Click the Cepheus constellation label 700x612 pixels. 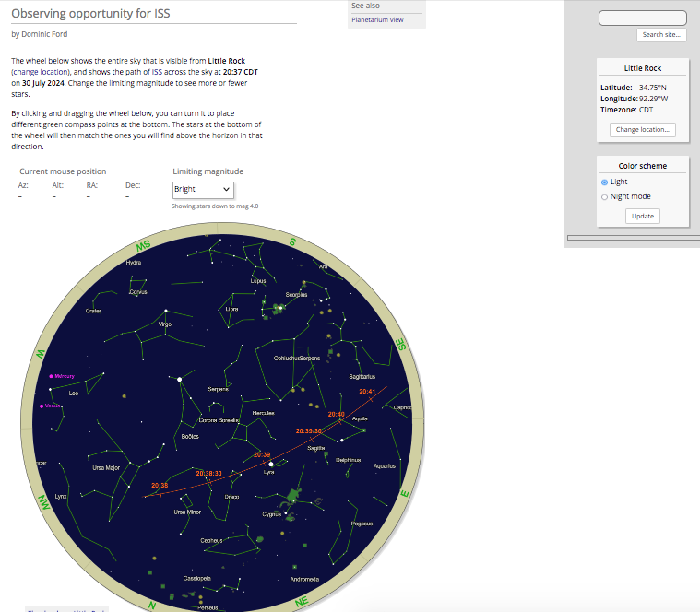point(211,541)
